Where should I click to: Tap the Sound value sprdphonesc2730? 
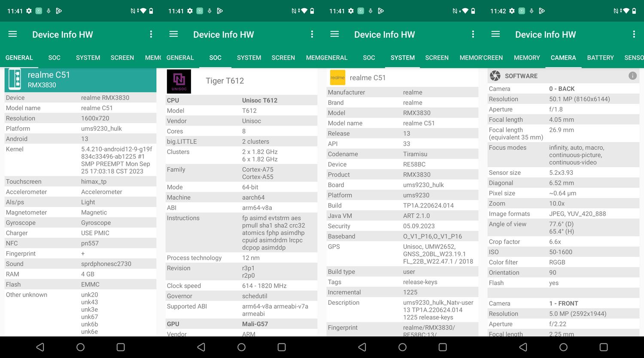click(x=106, y=264)
